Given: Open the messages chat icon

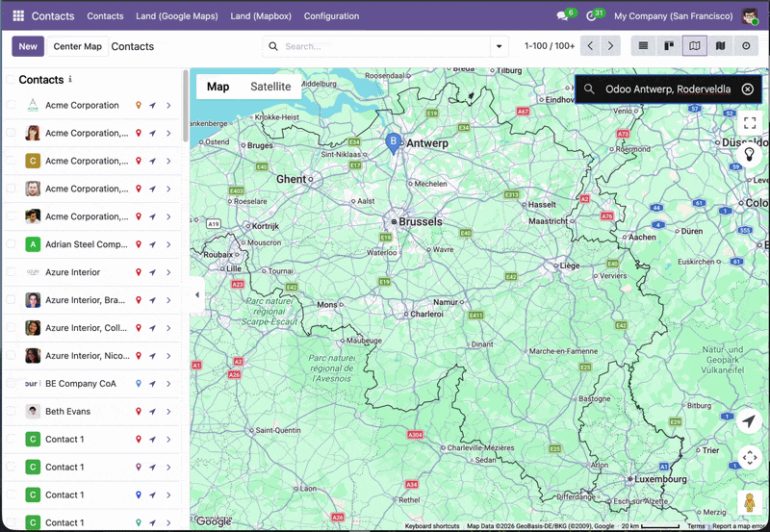Looking at the screenshot, I should [562, 16].
